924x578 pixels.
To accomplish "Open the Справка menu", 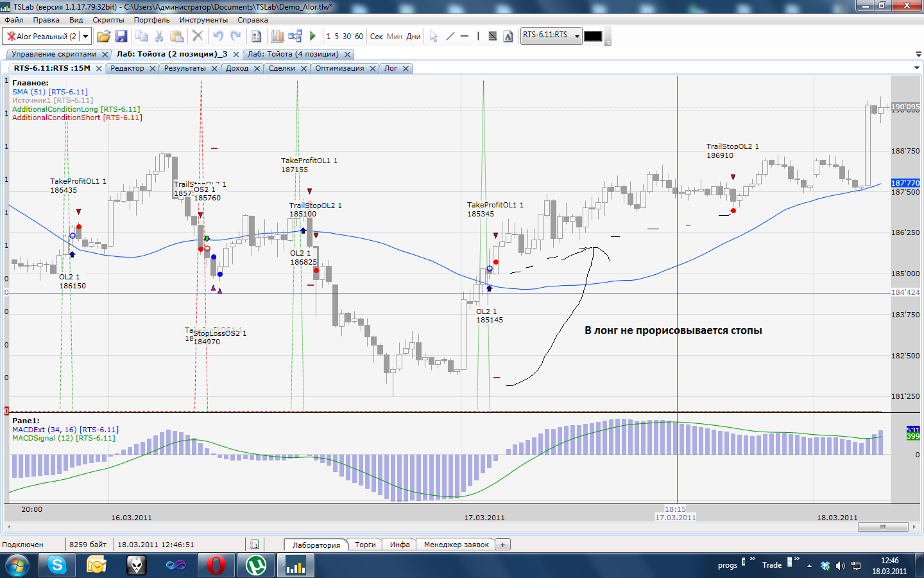I will click(253, 20).
